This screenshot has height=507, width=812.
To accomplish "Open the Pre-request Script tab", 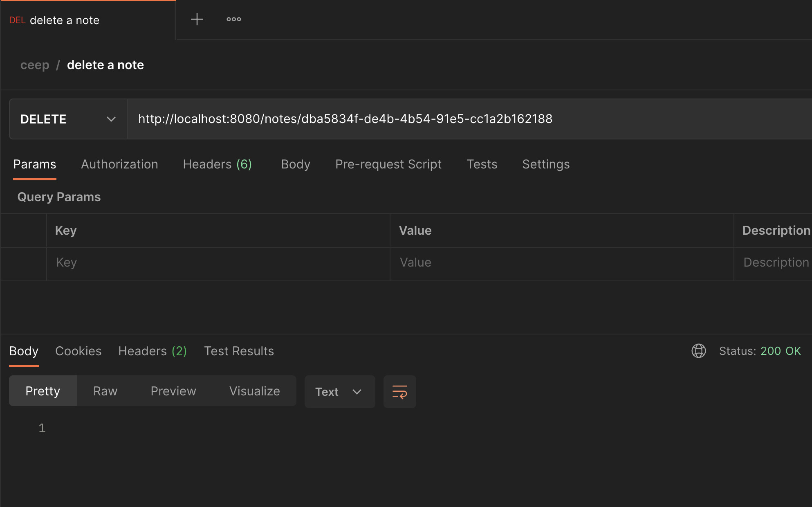I will point(388,164).
